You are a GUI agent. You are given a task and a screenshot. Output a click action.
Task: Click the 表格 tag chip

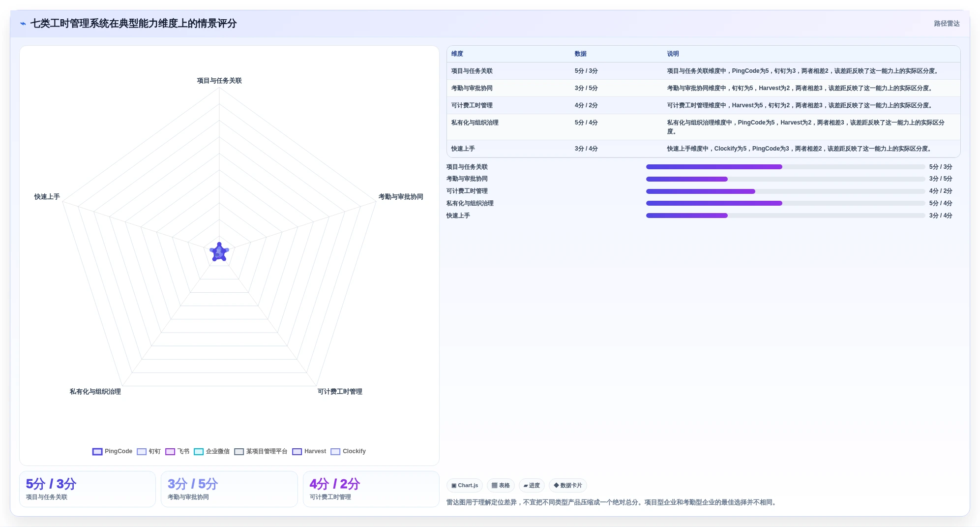pos(501,486)
